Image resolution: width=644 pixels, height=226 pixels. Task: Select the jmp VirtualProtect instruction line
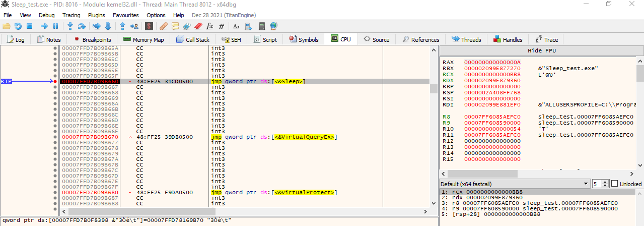tap(245, 192)
